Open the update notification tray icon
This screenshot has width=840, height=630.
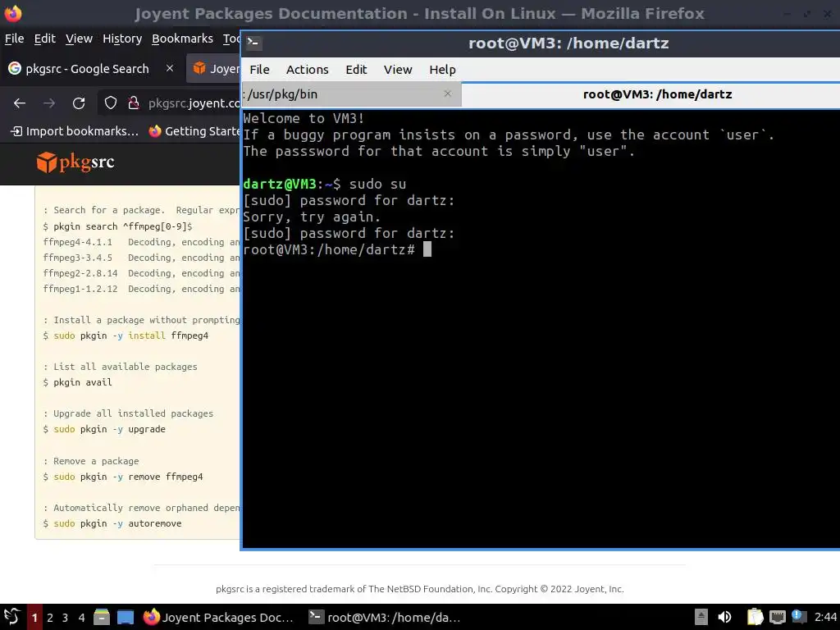click(798, 617)
